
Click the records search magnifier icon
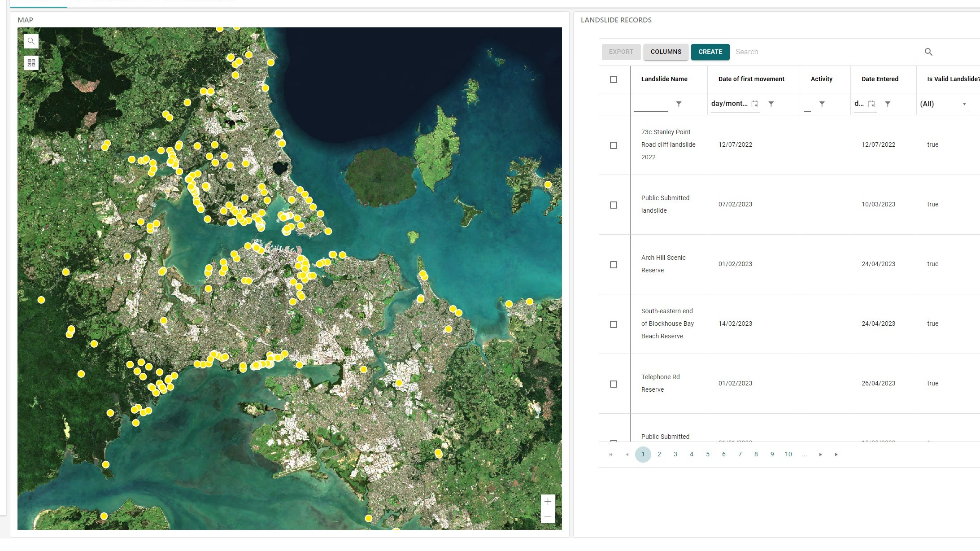[928, 52]
